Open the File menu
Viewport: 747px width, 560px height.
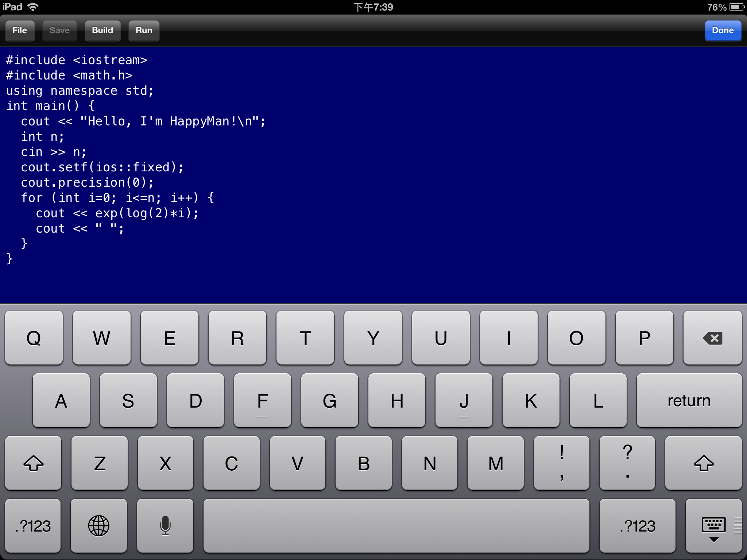[20, 31]
